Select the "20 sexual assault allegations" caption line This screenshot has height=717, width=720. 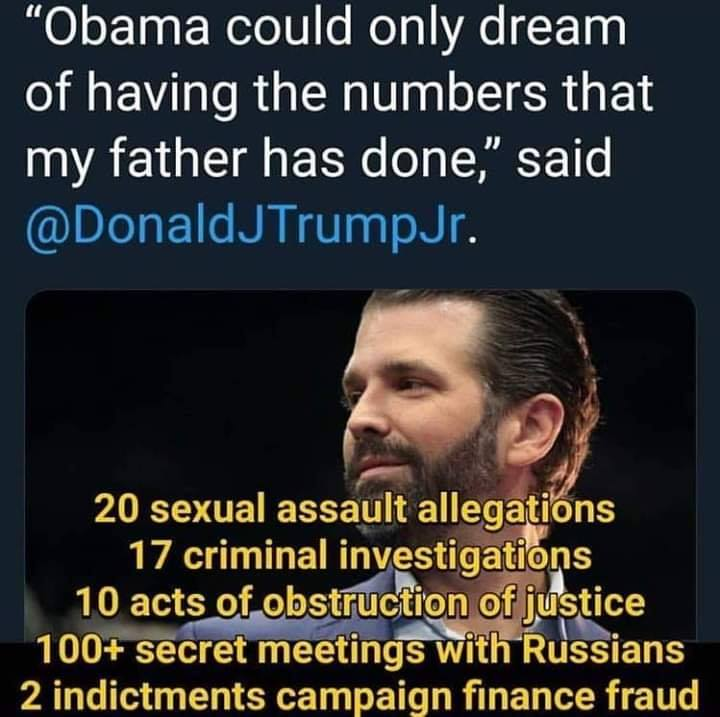coord(354,510)
